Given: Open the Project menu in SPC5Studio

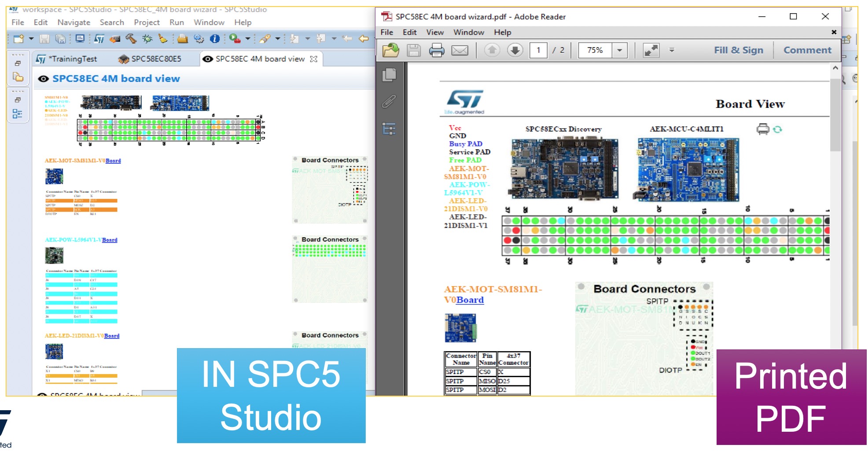Looking at the screenshot, I should [x=147, y=22].
